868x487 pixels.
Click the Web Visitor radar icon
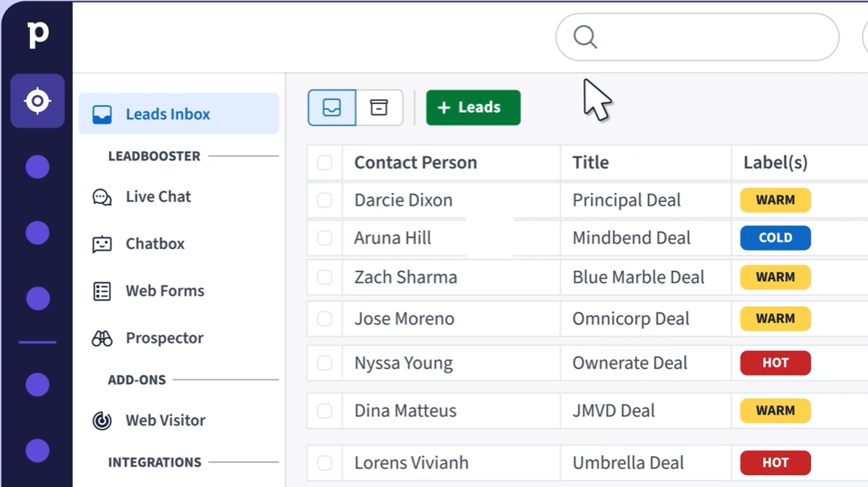pos(102,421)
